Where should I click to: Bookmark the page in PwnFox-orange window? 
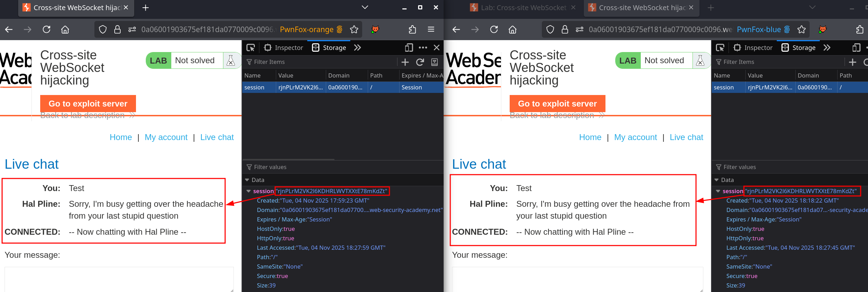coord(354,29)
